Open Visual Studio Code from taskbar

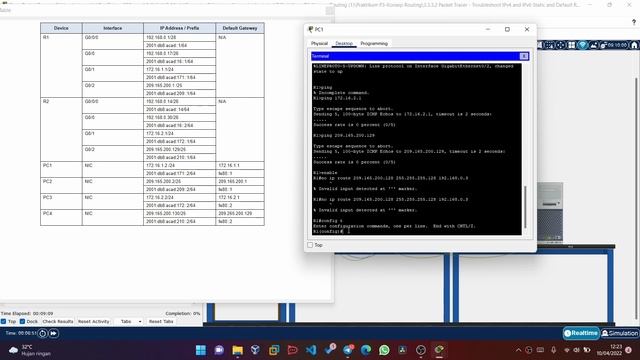point(311,350)
